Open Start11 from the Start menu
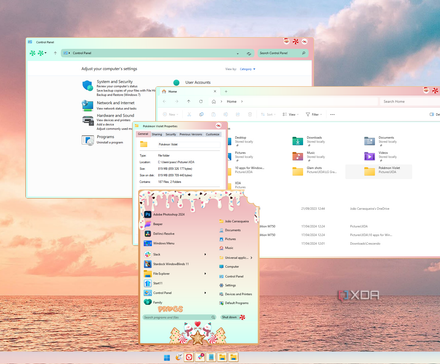This screenshot has height=364, width=440. click(153, 283)
